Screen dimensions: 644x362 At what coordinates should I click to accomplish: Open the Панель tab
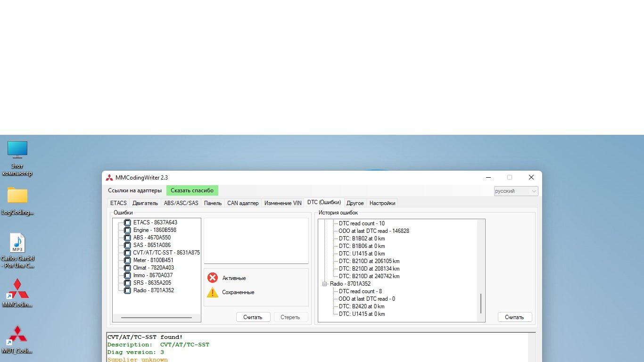[x=213, y=203]
